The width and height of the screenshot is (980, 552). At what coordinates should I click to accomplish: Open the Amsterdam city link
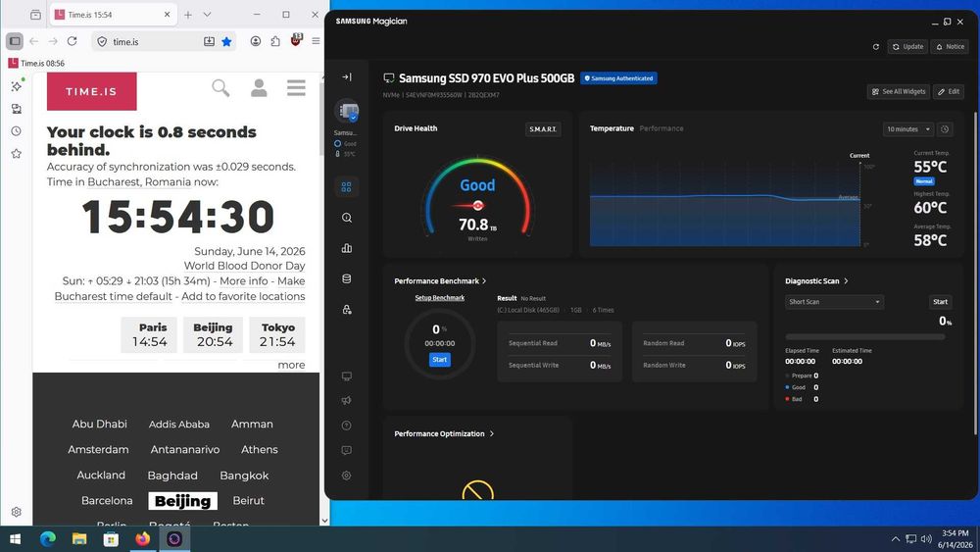pos(98,449)
